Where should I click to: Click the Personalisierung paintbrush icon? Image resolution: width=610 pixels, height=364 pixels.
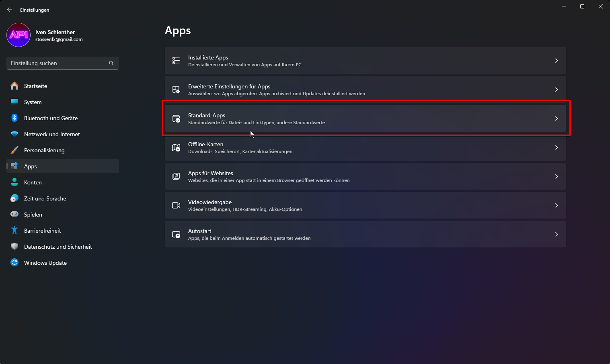click(x=14, y=150)
